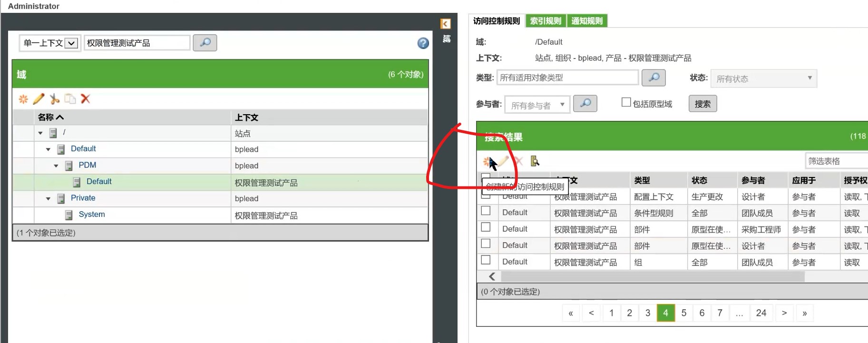Create a new access control rule icon
The height and width of the screenshot is (343, 868).
tap(487, 161)
